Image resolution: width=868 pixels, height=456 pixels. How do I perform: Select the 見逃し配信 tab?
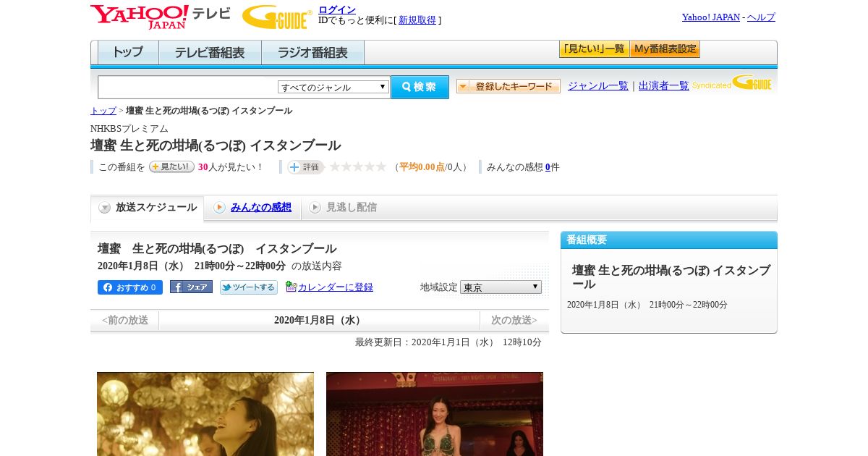click(x=344, y=208)
